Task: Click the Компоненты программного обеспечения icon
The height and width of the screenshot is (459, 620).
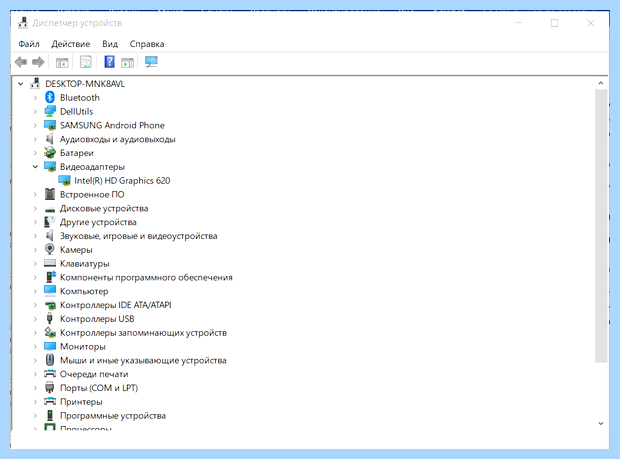Action: pyautogui.click(x=51, y=277)
